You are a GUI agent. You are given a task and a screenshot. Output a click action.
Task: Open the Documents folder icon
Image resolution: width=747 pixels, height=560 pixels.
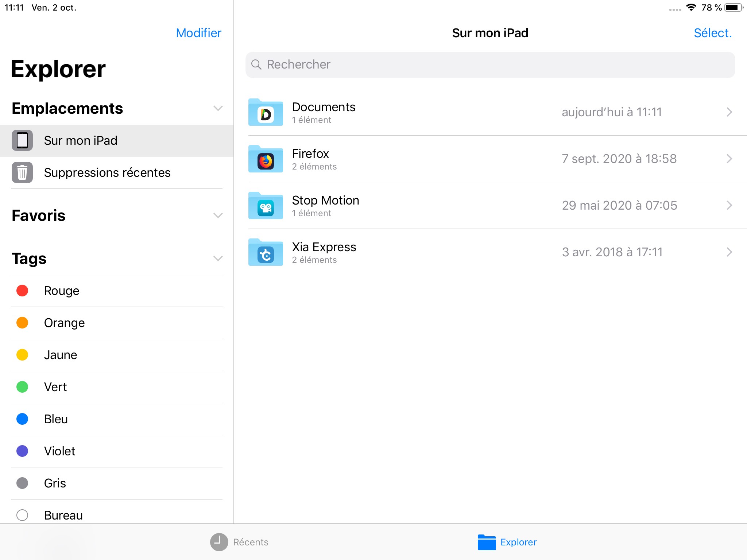click(x=266, y=112)
